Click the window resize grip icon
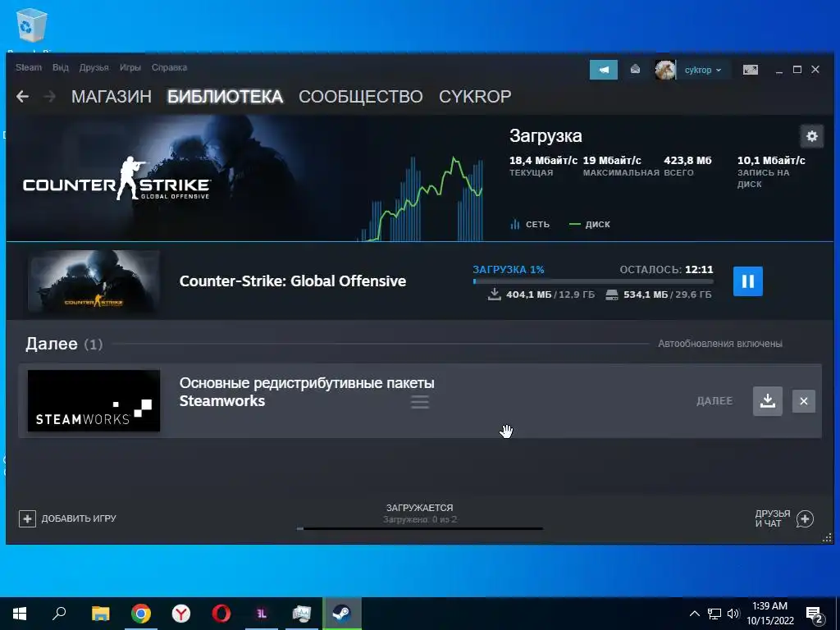Image resolution: width=840 pixels, height=630 pixels. [827, 538]
